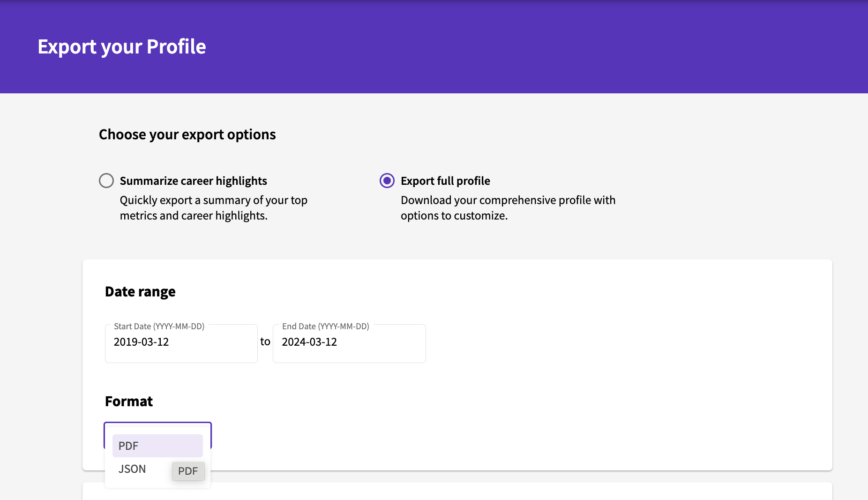Click the Export full profile description text
The width and height of the screenshot is (868, 500).
pyautogui.click(x=508, y=208)
